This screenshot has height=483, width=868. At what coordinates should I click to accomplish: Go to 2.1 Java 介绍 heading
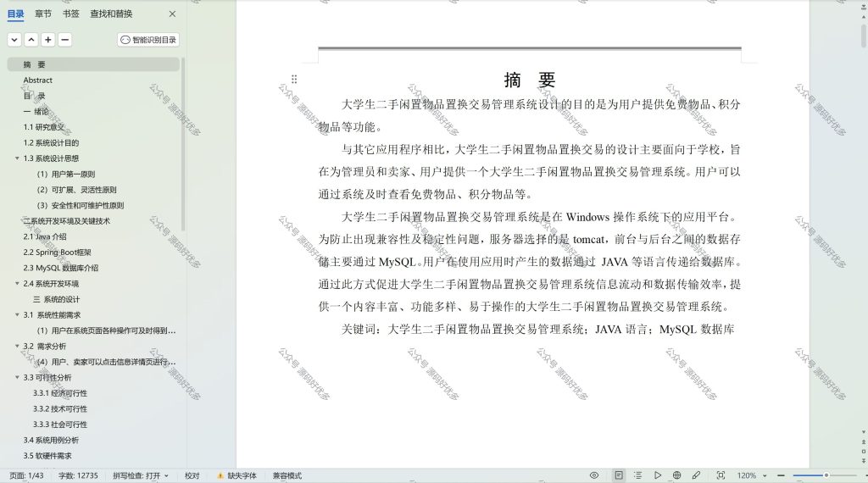tap(45, 236)
